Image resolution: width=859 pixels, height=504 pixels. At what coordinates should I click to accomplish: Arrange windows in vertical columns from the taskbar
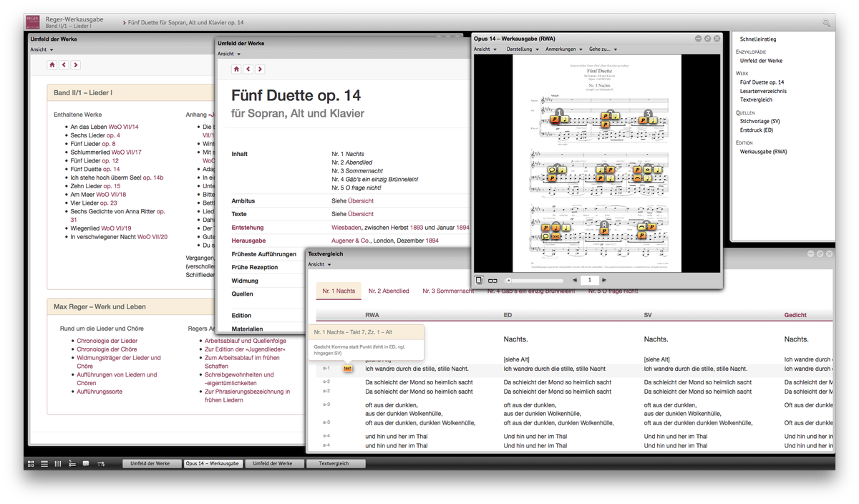coord(58,464)
